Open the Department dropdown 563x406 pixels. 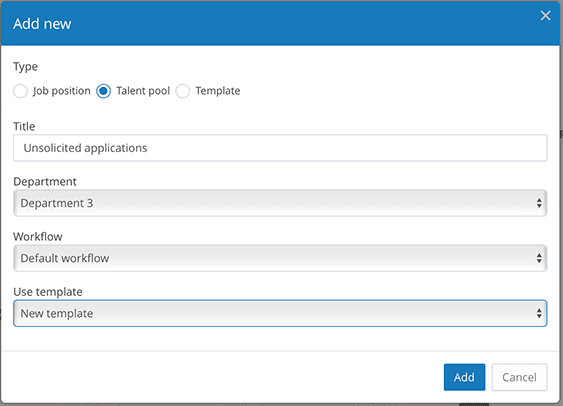(280, 203)
